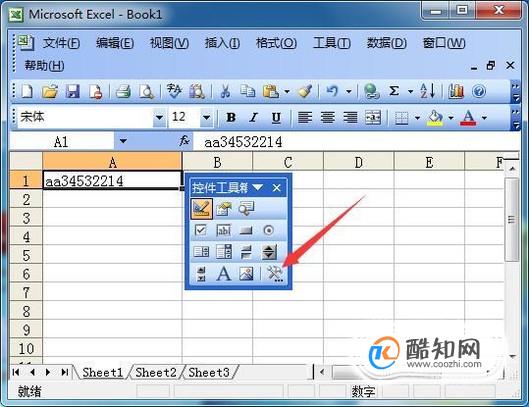Click the More Controls hammer-wrench icon
This screenshot has height=407, width=529.
pyautogui.click(x=275, y=273)
